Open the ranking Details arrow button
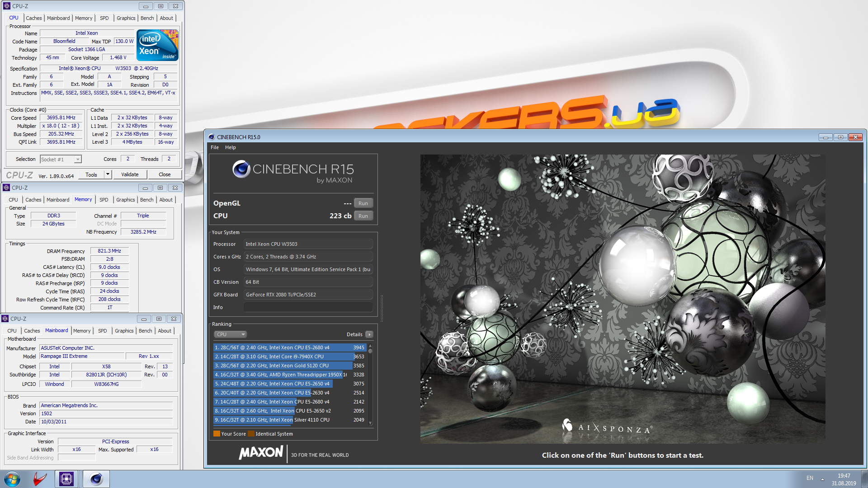The height and width of the screenshot is (488, 868). (369, 334)
